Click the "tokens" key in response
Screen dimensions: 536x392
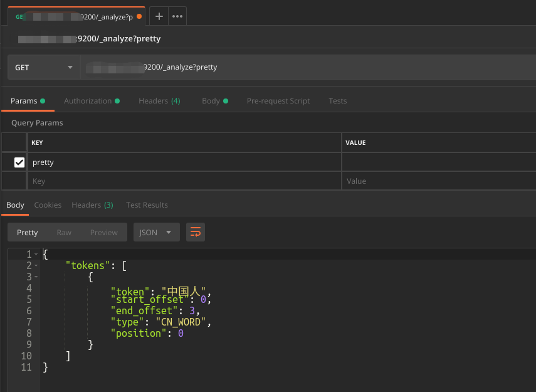click(x=88, y=266)
